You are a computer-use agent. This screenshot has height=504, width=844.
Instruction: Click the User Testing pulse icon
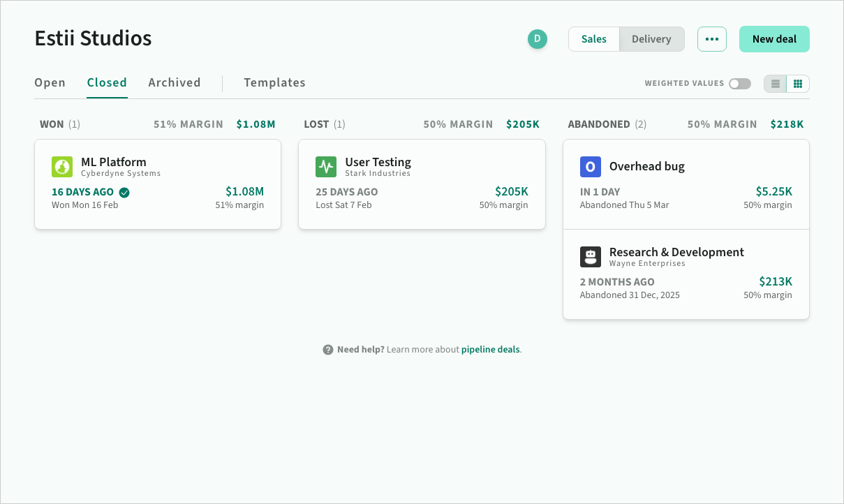click(326, 167)
